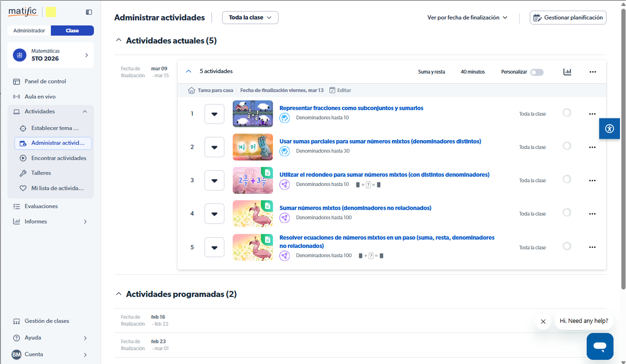The height and width of the screenshot is (364, 626).
Task: Select the status circle for activity 4
Action: point(567,212)
